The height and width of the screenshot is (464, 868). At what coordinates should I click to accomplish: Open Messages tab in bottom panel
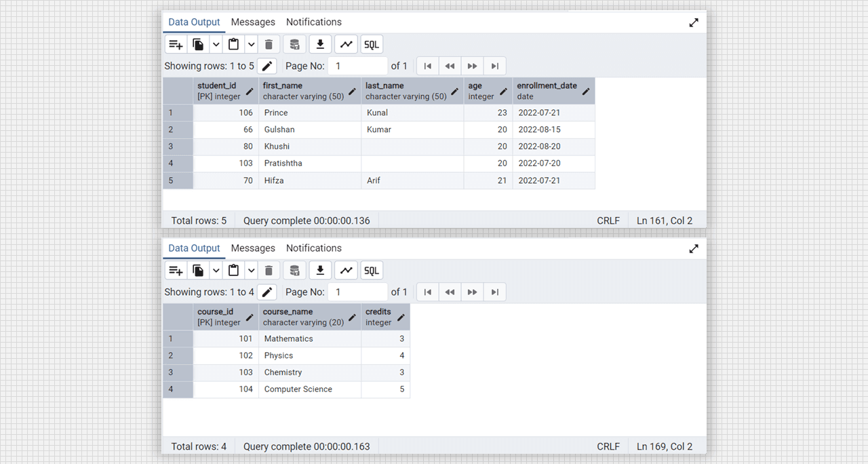[x=253, y=248]
